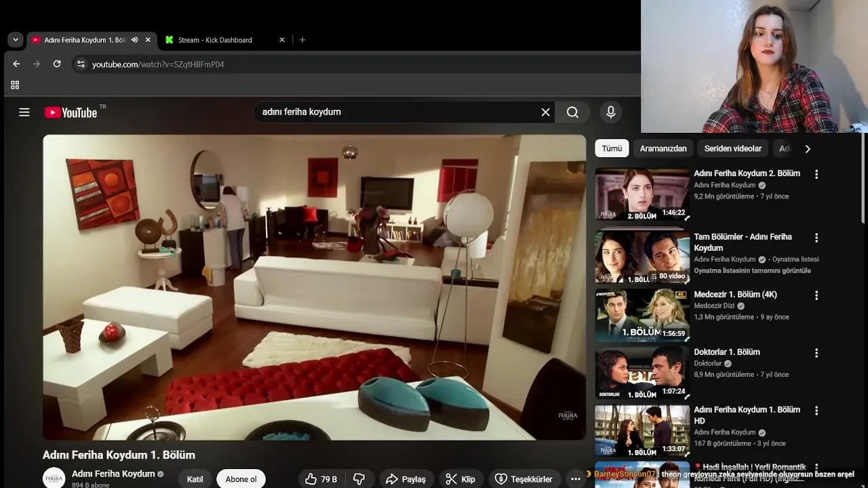This screenshot has width=868, height=488.
Task: Open Doktorlar 1. Bölüm title
Action: pyautogui.click(x=727, y=352)
